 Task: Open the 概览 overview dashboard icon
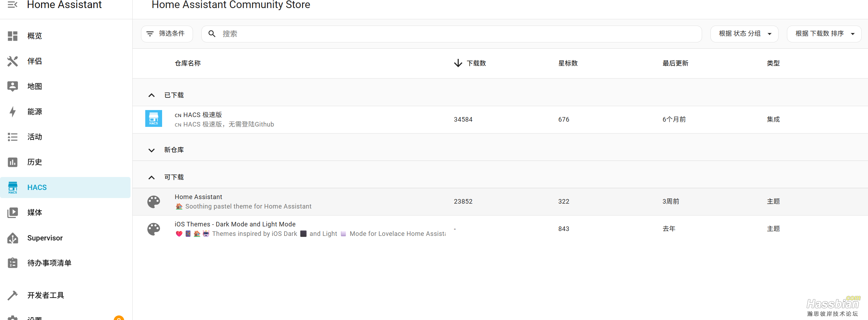point(13,36)
